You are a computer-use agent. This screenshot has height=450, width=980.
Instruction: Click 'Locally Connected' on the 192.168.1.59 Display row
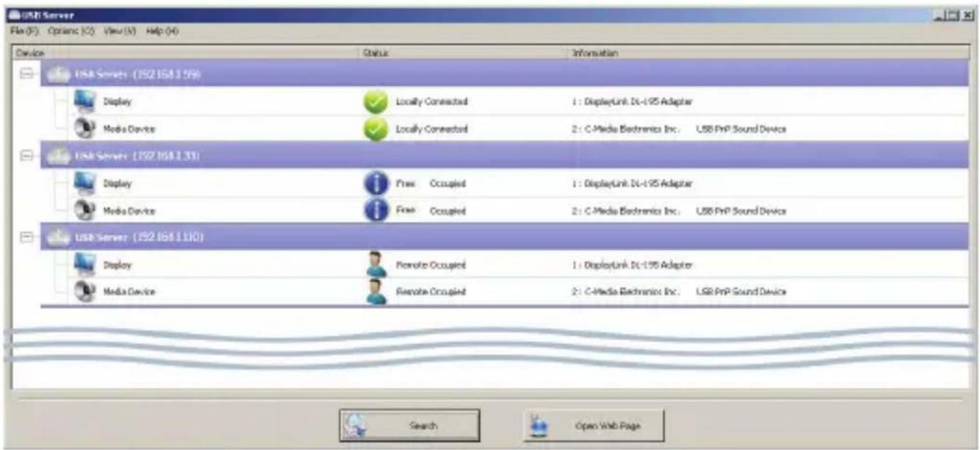click(x=432, y=102)
